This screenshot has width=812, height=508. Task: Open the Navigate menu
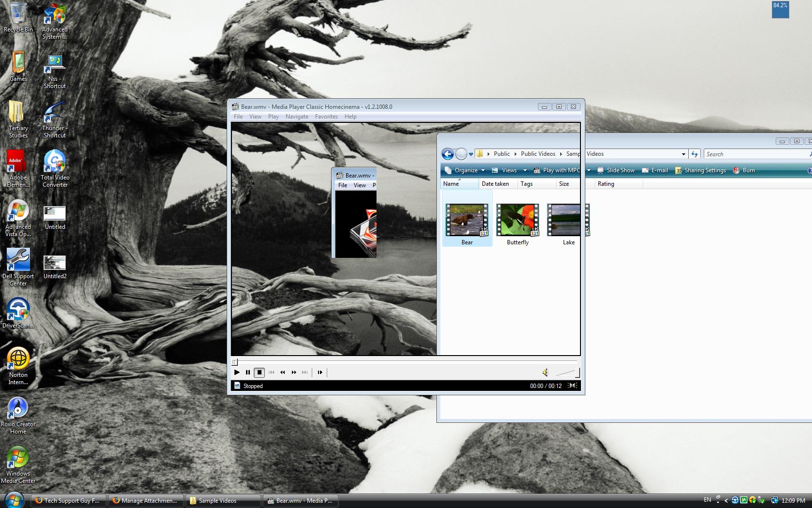[x=297, y=117]
